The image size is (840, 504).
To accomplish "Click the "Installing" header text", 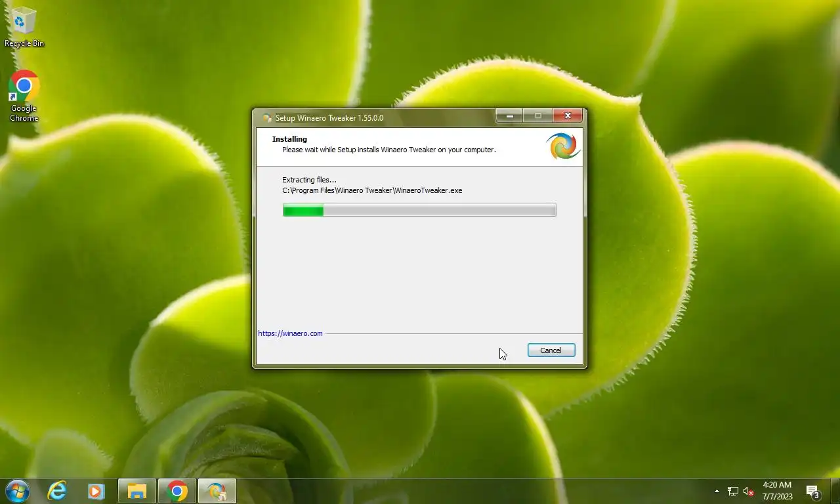I will [289, 139].
